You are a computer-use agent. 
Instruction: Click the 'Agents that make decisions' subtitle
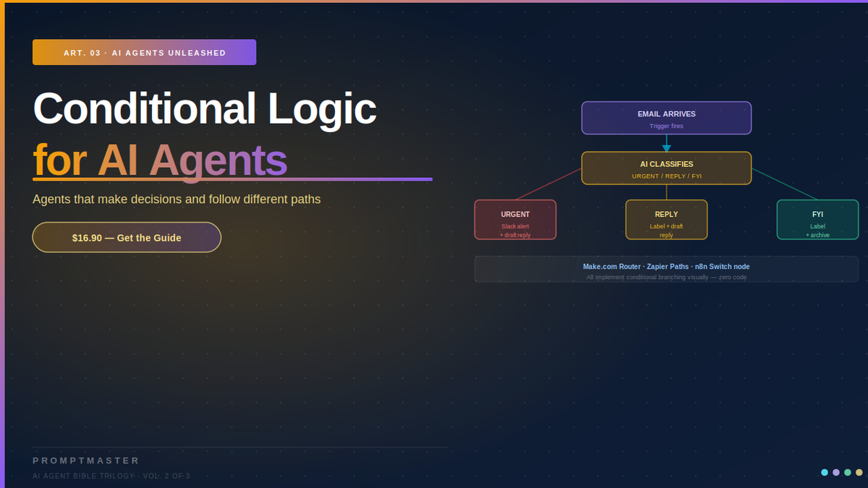(x=176, y=199)
